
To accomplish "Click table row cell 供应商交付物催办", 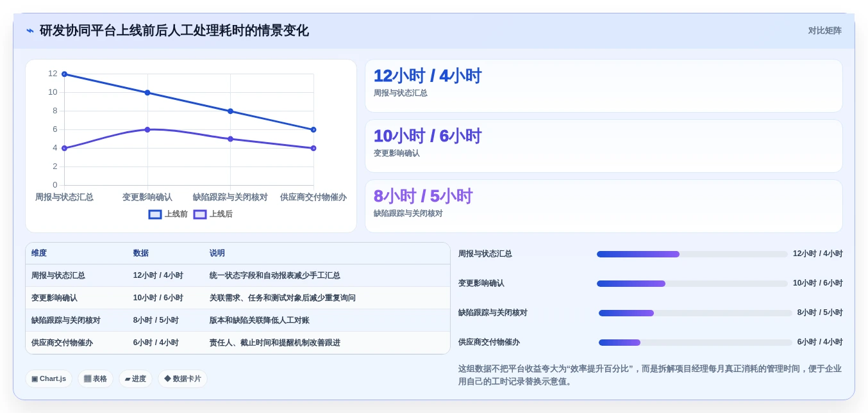I will coord(62,343).
